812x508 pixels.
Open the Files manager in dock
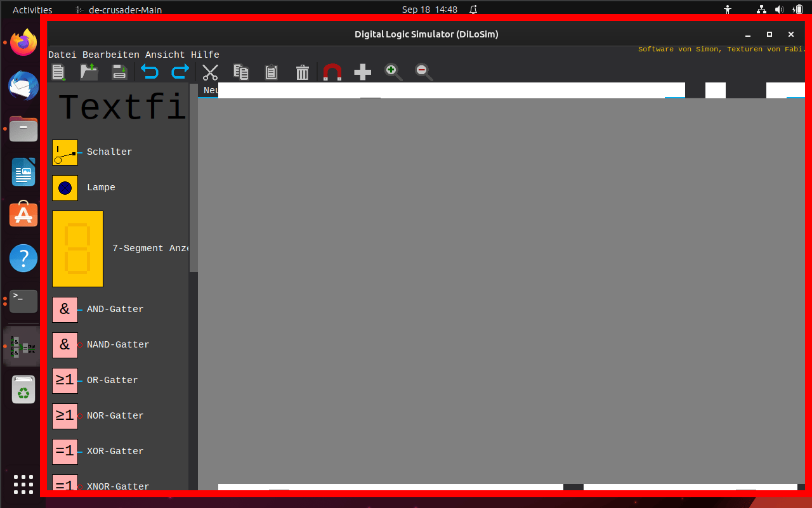[23, 129]
